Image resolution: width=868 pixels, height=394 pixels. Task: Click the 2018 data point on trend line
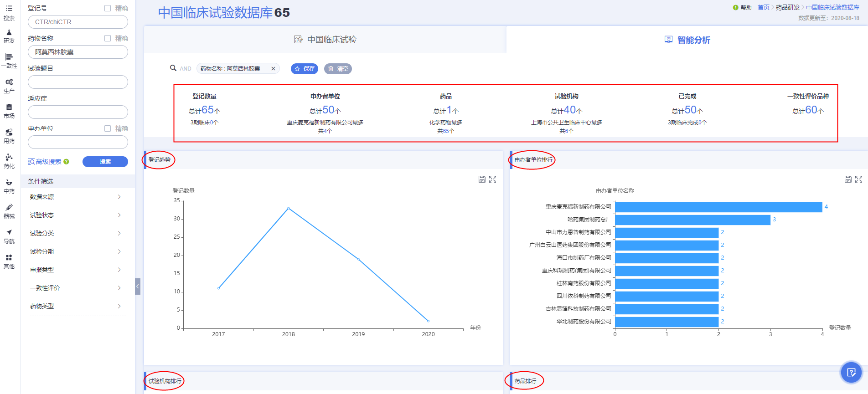coord(289,208)
